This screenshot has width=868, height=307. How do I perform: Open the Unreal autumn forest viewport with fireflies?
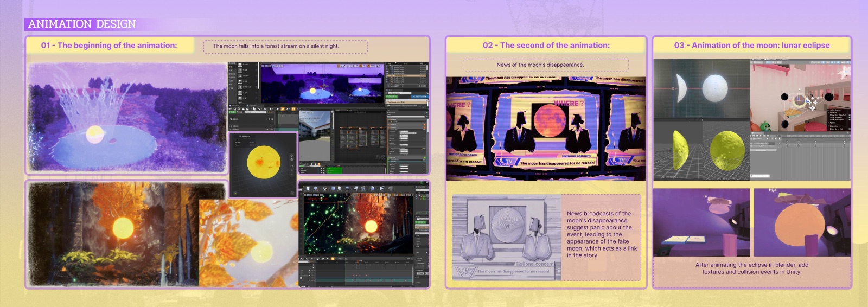click(359, 223)
